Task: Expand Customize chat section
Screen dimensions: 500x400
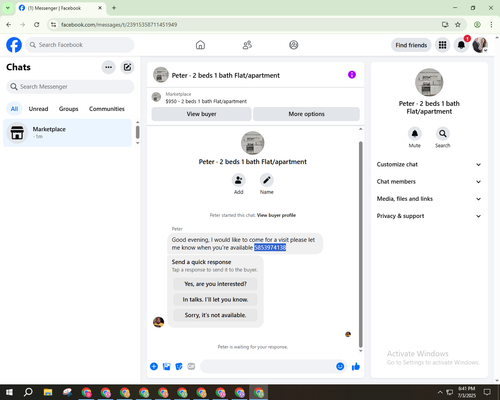Action: click(x=429, y=165)
